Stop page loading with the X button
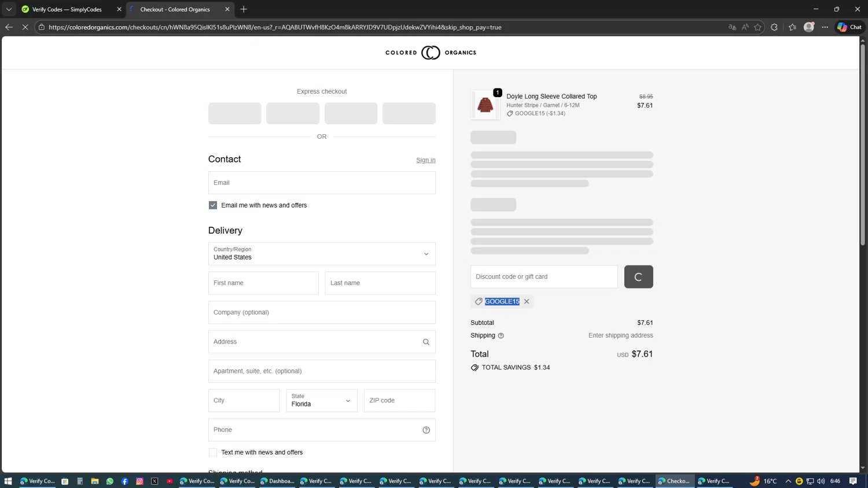The height and width of the screenshot is (488, 868). [25, 27]
